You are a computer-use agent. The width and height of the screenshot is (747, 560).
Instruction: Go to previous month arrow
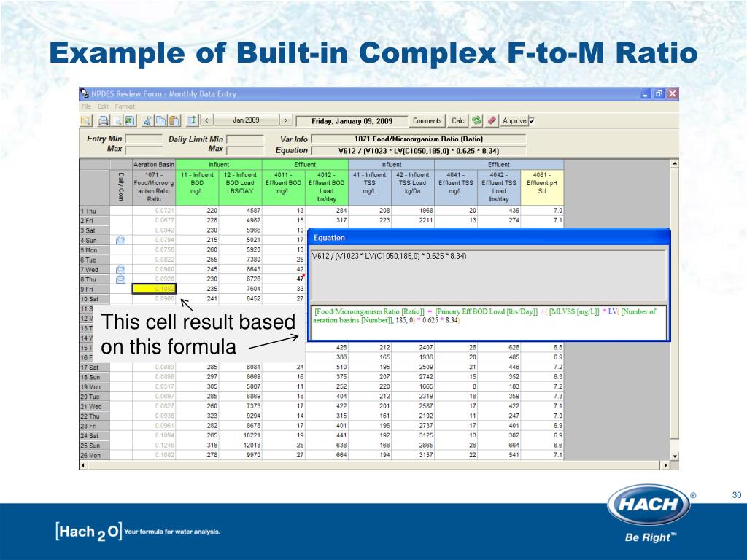point(206,120)
